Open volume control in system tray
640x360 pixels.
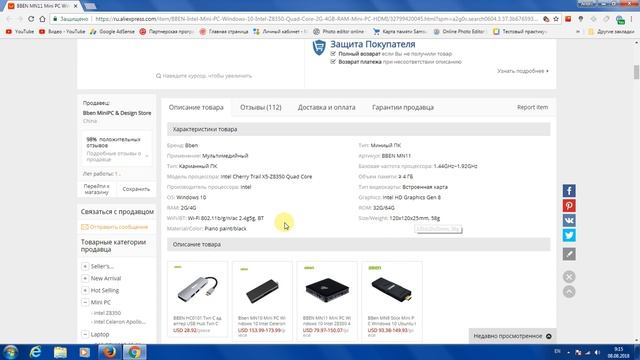597,352
